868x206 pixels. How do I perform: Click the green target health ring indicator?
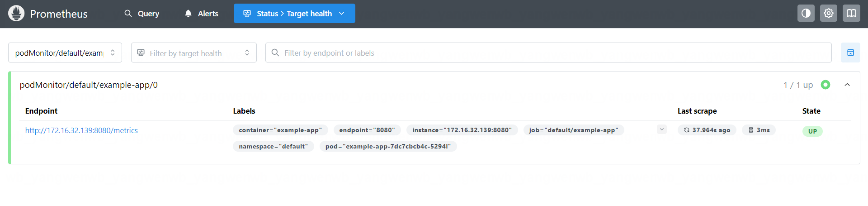pyautogui.click(x=825, y=85)
